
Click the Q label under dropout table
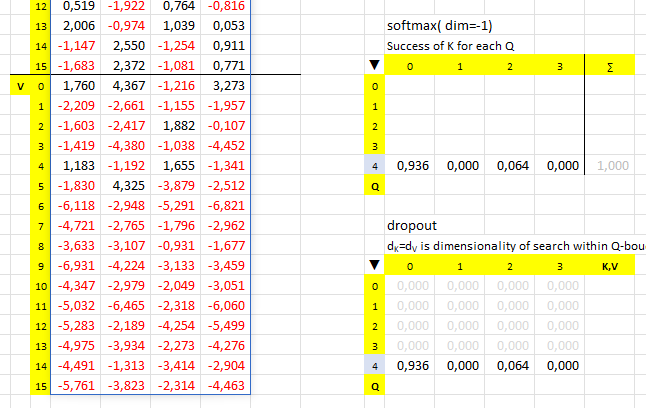[375, 387]
